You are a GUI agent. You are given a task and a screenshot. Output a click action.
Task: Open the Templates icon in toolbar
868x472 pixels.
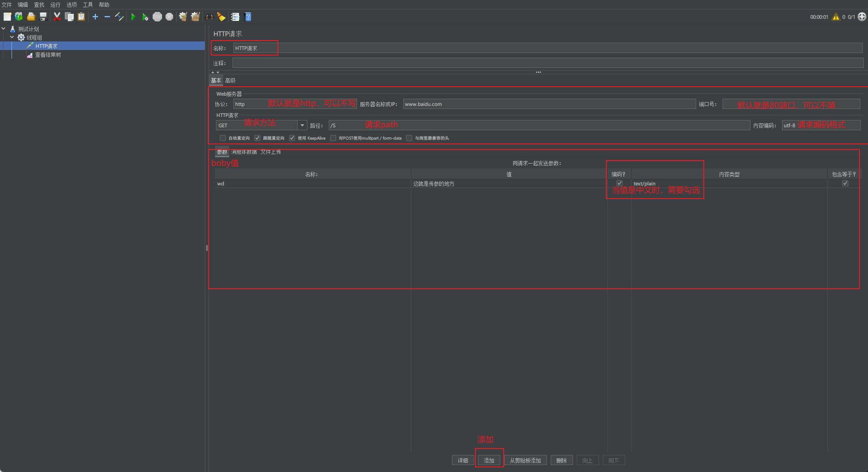click(x=19, y=17)
